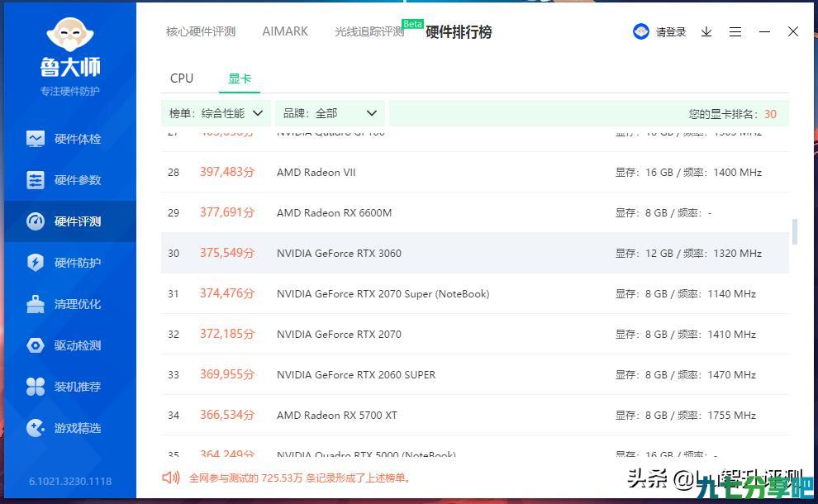
Task: Click the blue user avatar icon
Action: (x=640, y=32)
